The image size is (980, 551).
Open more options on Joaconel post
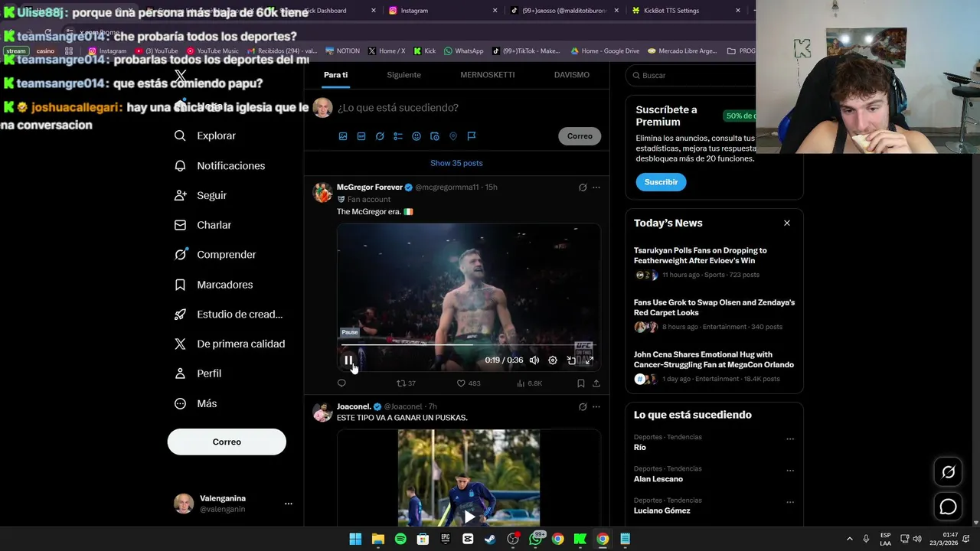click(x=596, y=407)
